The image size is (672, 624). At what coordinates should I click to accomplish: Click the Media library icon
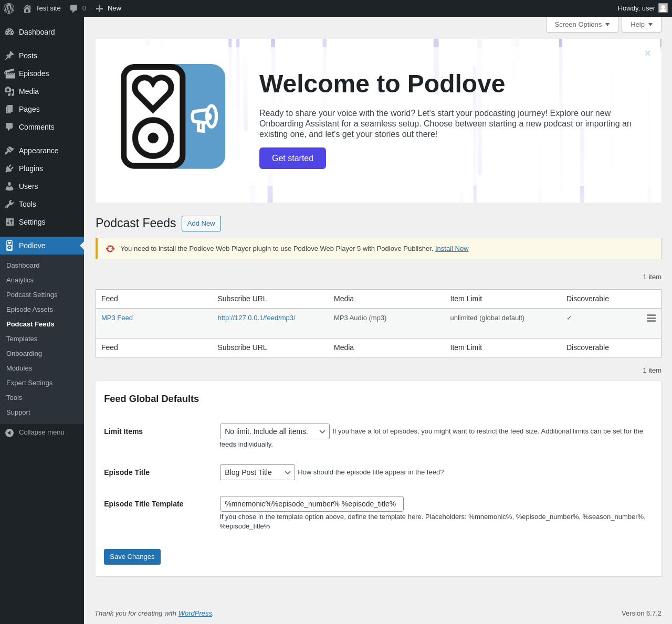coord(9,91)
